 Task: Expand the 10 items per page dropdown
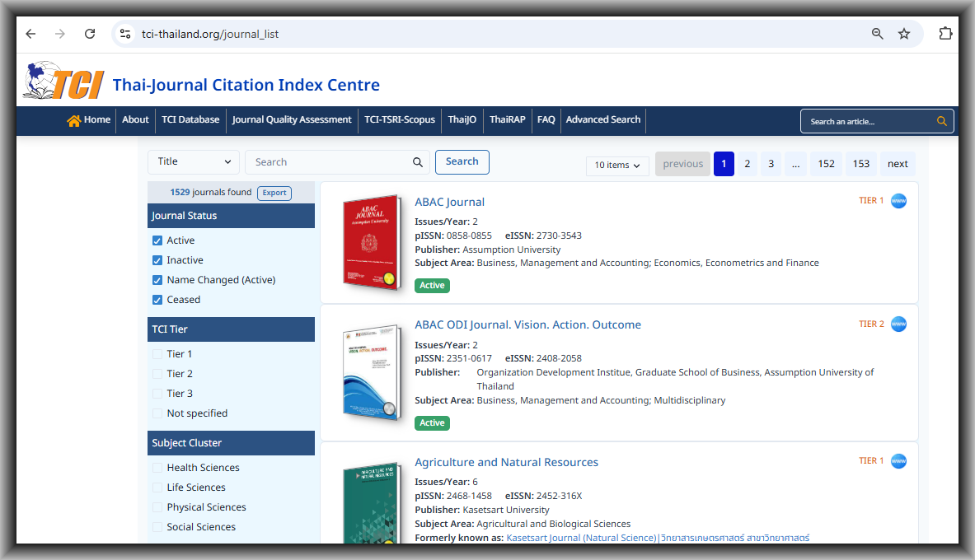tap(617, 166)
